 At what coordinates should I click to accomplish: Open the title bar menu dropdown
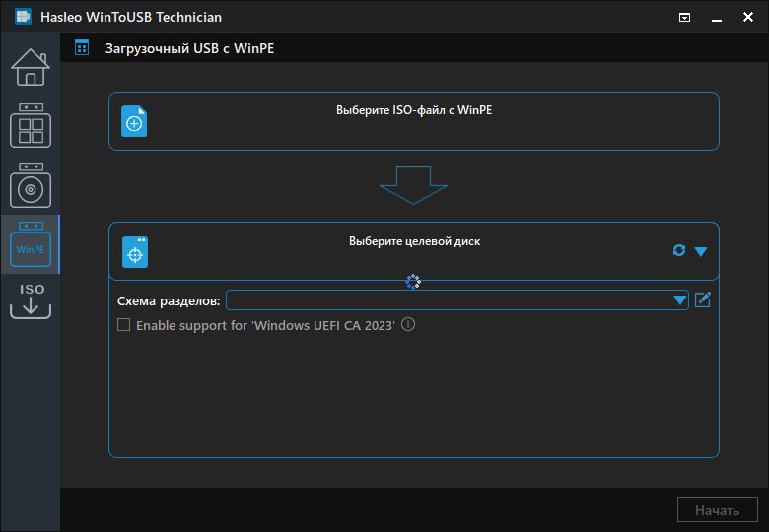point(684,17)
